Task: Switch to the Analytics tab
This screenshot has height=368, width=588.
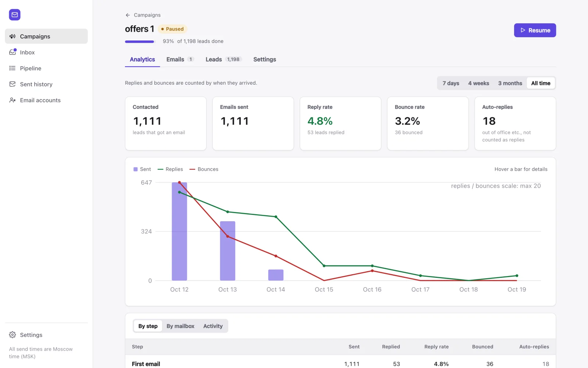Action: [x=142, y=59]
